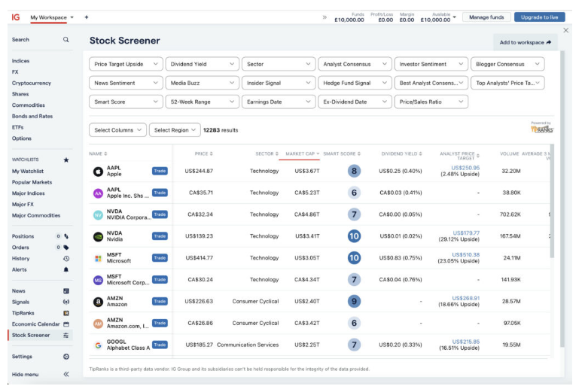Click the Economic Calendar icon

(66, 324)
